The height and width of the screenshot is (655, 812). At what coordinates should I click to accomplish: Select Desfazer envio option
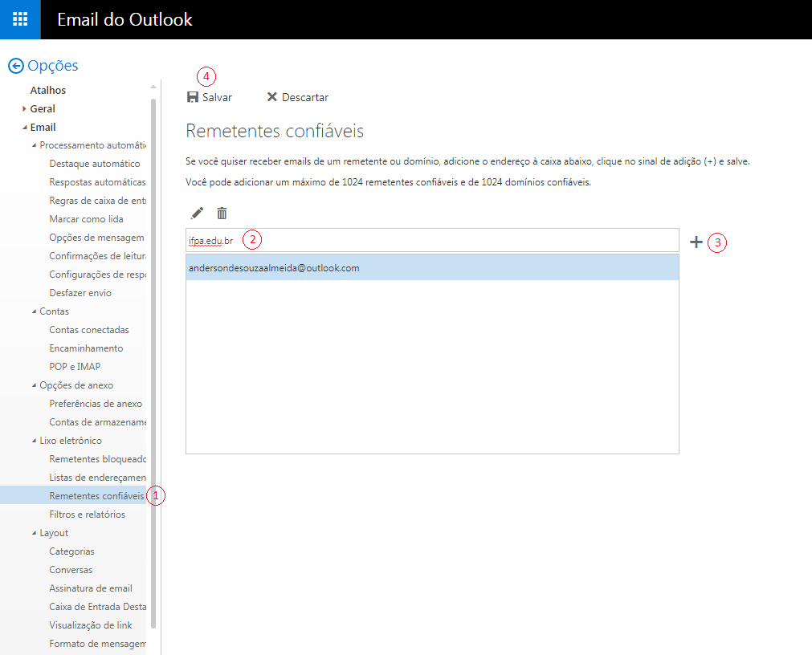pyautogui.click(x=80, y=293)
